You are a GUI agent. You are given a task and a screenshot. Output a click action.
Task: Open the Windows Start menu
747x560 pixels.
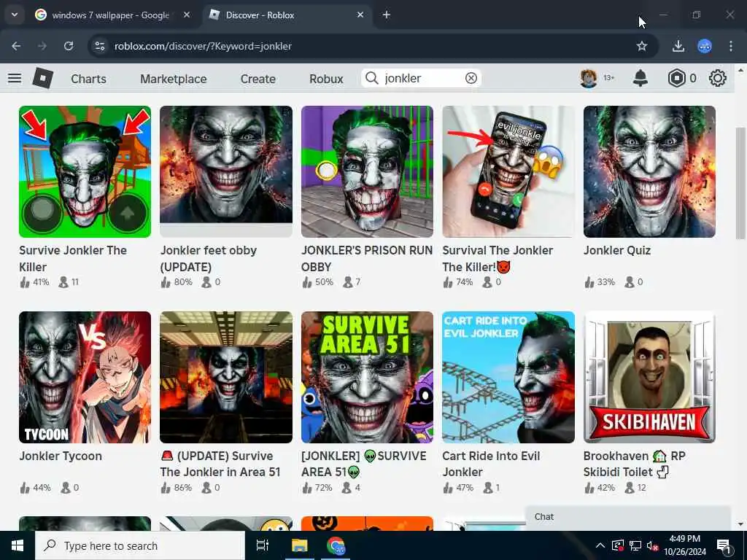[18, 545]
